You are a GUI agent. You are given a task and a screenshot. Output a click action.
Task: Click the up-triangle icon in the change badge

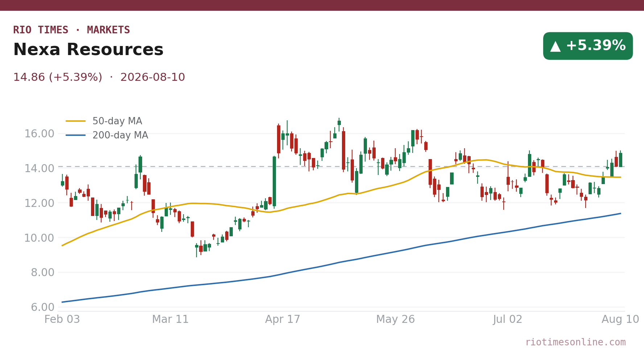(555, 46)
